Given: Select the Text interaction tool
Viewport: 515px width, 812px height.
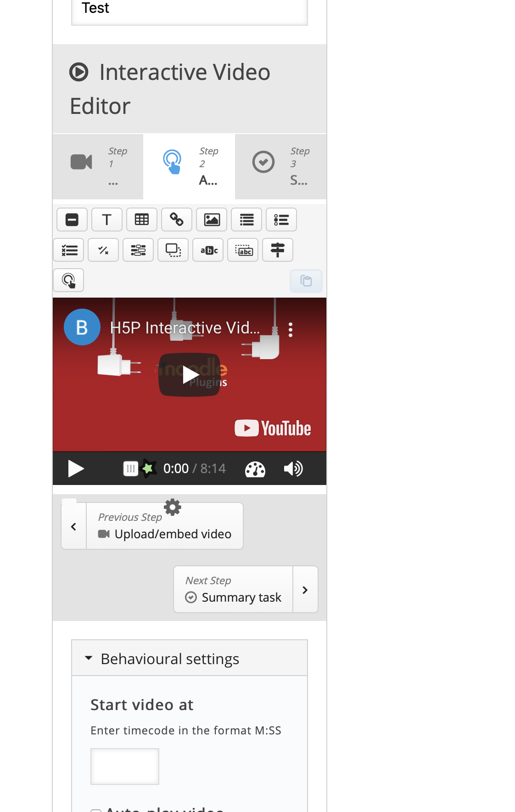Looking at the screenshot, I should 107,220.
